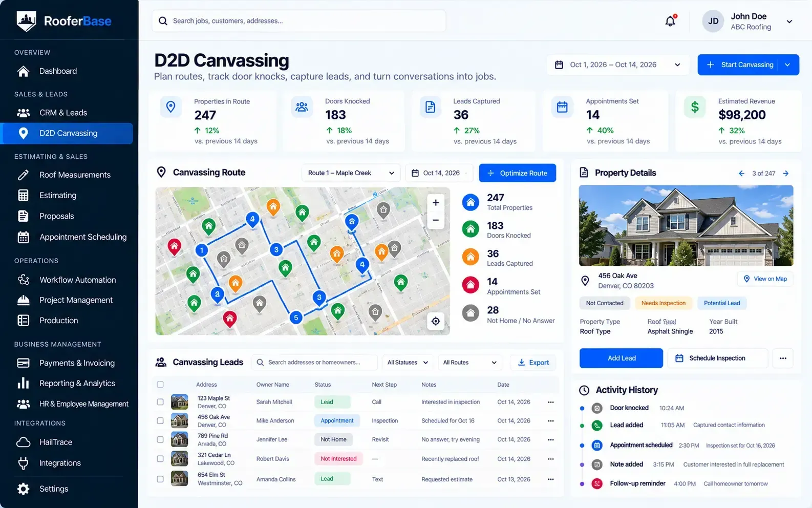Screen dimensions: 812x508
Task: Open row menu for 321 Cedar Ln
Action: 551,459
